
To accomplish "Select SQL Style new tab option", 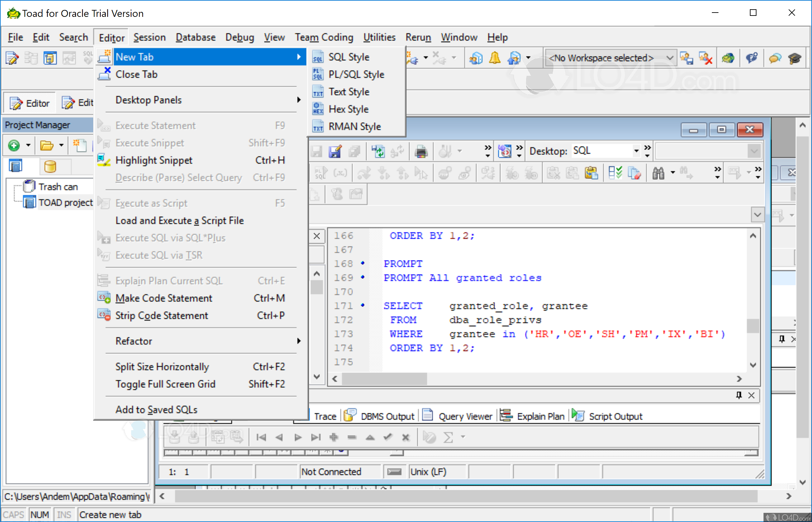I will [349, 57].
